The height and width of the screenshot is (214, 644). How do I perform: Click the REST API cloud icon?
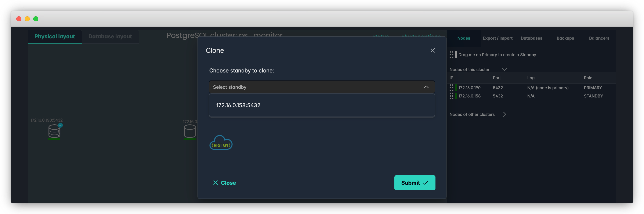coord(221,143)
